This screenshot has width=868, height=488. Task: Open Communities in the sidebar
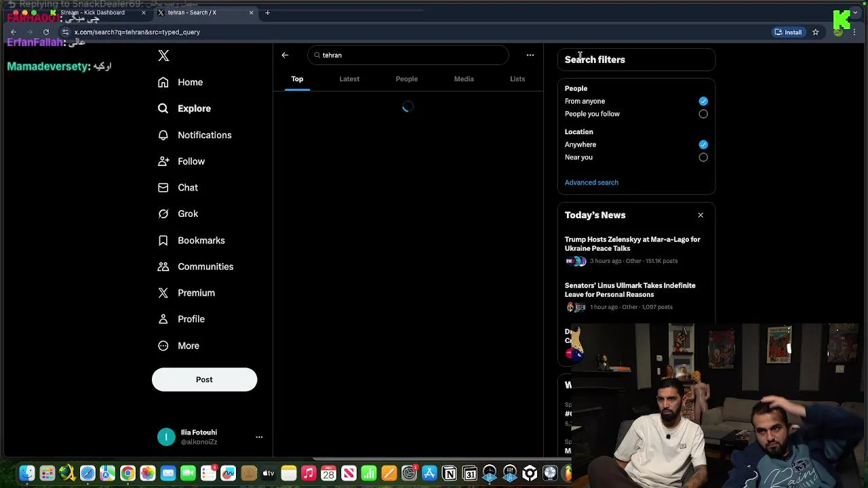[195, 266]
